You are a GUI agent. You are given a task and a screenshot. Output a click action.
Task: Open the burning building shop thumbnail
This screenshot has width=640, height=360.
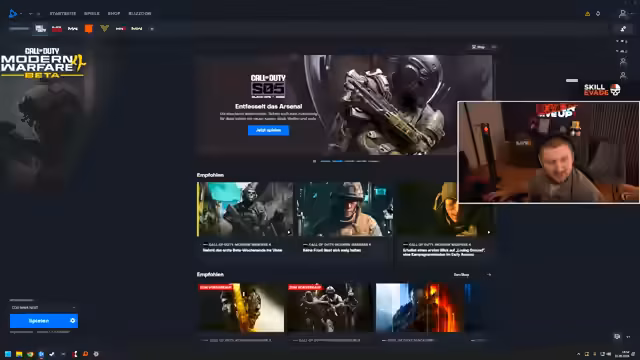(420, 307)
